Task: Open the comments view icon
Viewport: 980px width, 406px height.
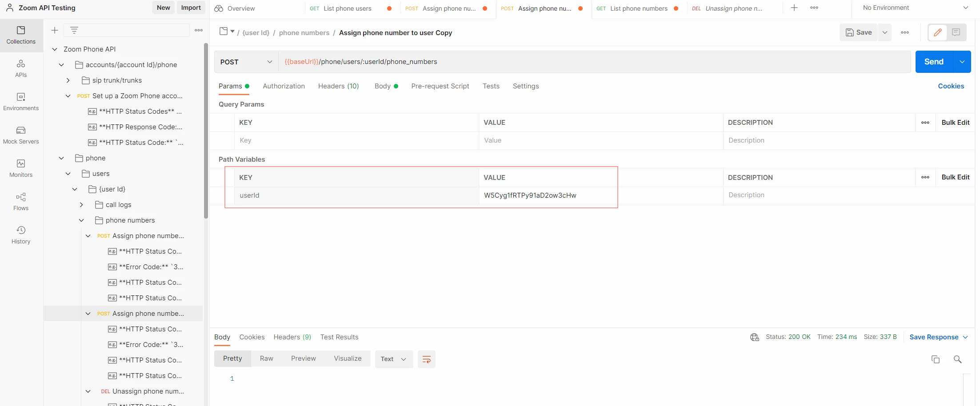Action: (956, 32)
